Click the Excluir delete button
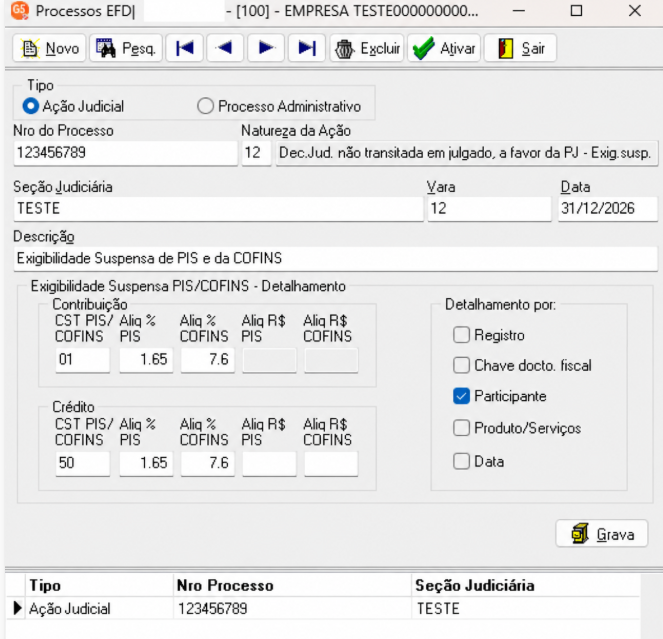663x639 pixels. 367,48
